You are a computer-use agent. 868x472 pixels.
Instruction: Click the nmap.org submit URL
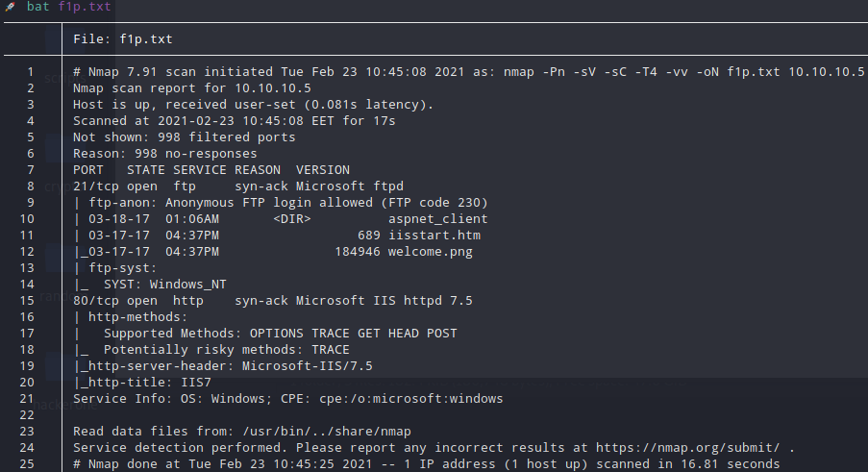point(687,447)
